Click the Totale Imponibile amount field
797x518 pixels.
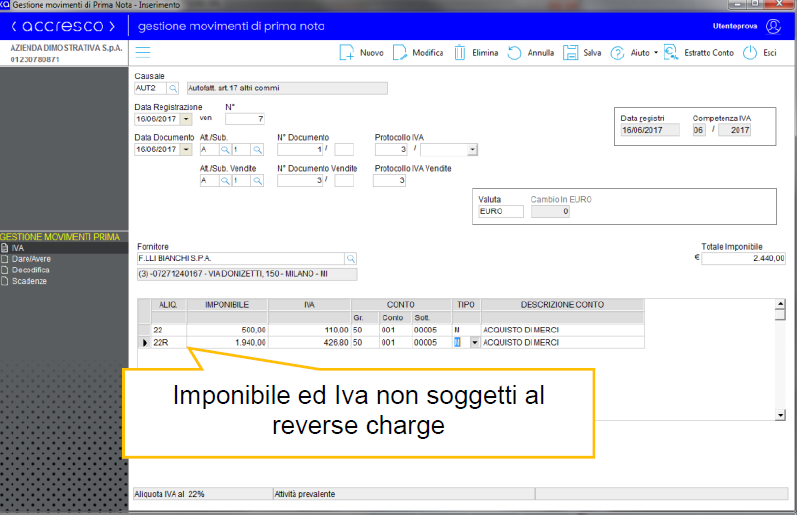[744, 258]
